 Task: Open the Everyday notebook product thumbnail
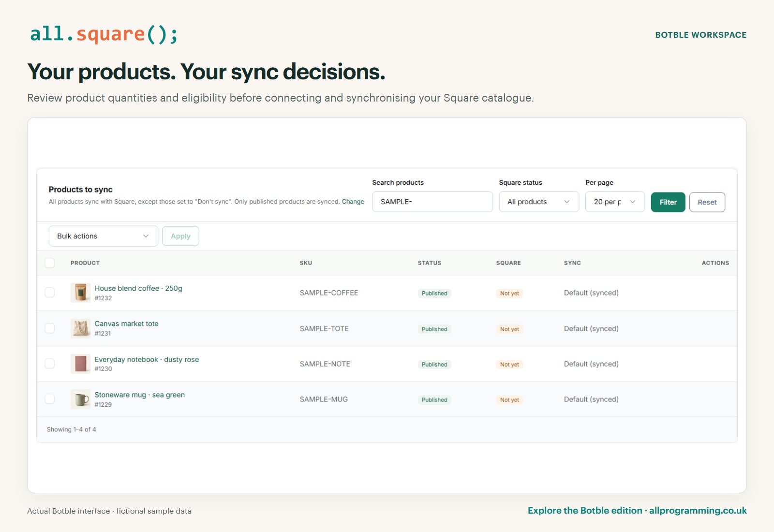(x=80, y=364)
